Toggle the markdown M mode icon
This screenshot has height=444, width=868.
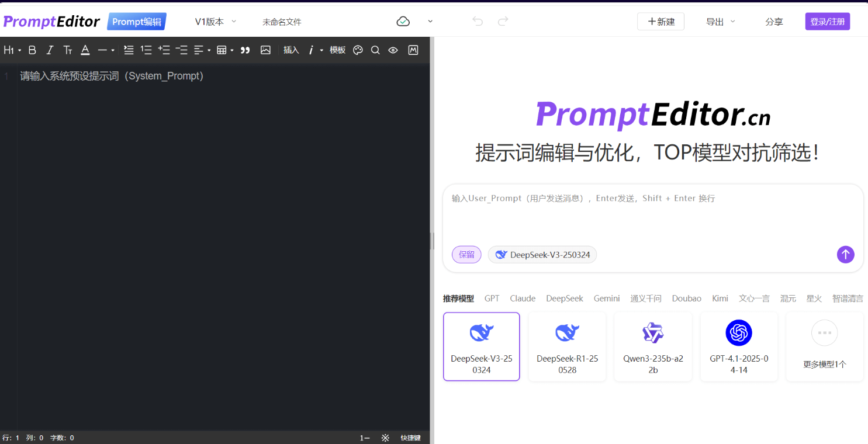pyautogui.click(x=413, y=50)
